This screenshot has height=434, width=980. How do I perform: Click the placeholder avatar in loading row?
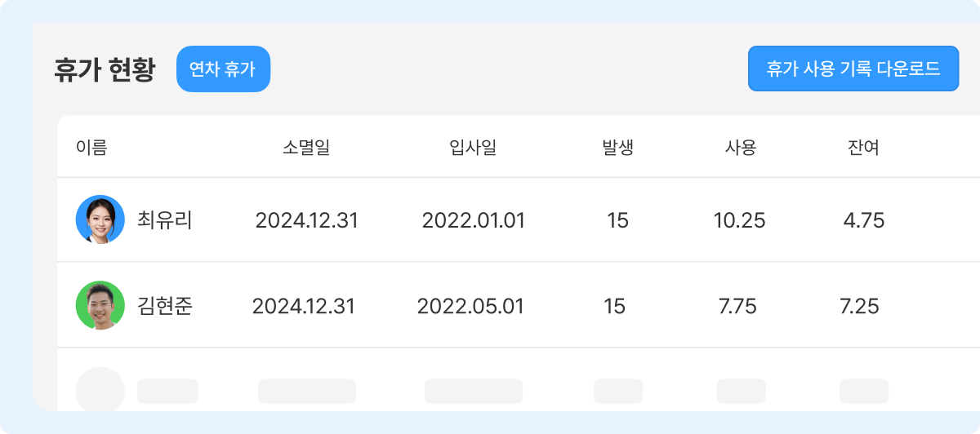[100, 390]
